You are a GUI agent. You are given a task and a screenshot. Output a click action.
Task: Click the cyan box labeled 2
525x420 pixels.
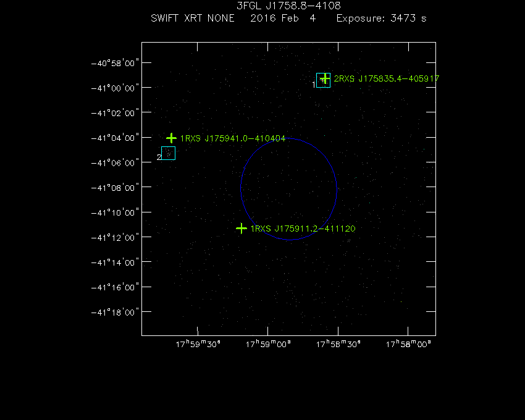pyautogui.click(x=169, y=153)
